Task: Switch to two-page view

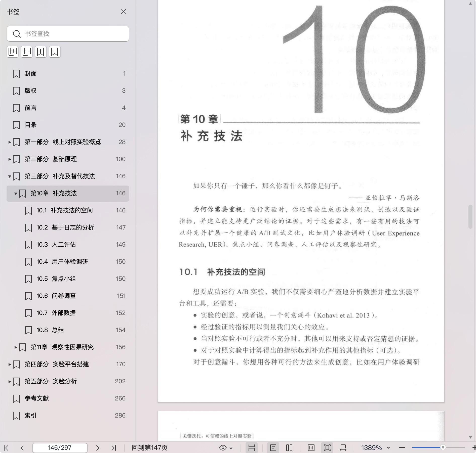Action: click(x=289, y=448)
